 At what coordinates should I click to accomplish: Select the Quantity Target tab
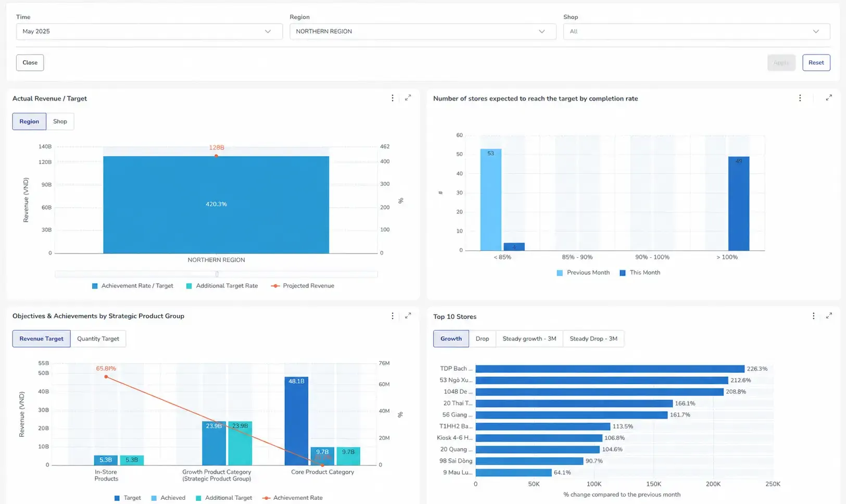[98, 338]
